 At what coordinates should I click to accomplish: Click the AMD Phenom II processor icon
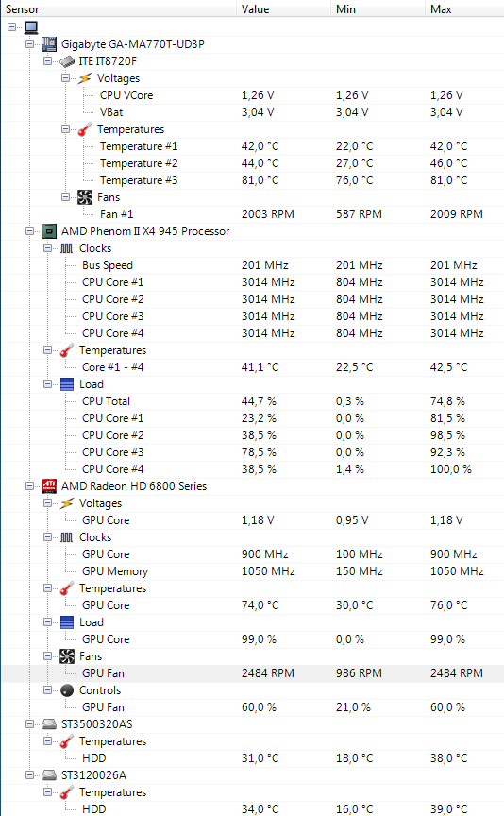pyautogui.click(x=49, y=231)
